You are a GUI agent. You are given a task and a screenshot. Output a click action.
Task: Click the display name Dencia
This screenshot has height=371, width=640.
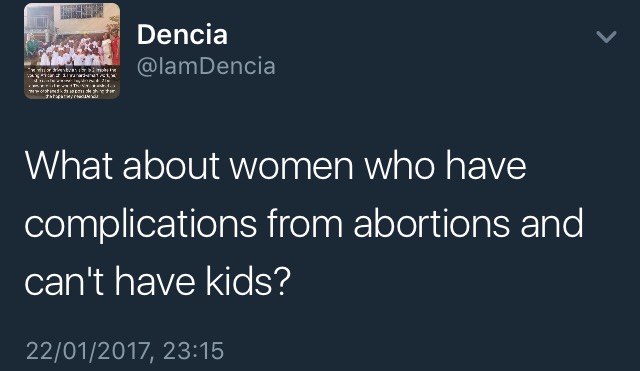pos(182,34)
